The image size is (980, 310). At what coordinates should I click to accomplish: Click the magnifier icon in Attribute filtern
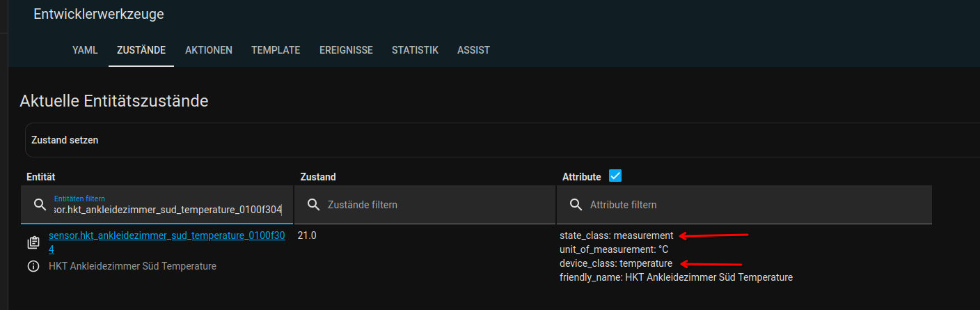576,205
